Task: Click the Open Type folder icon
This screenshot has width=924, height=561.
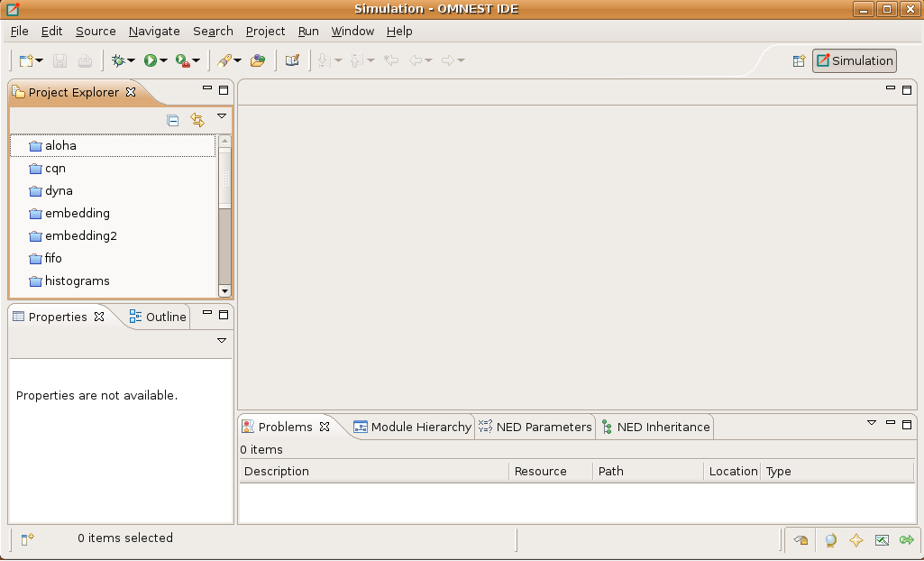Action: click(258, 60)
